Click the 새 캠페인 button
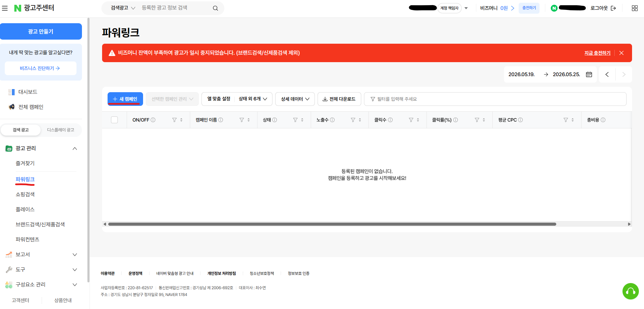Screen dimensions: 644x309 125,99
